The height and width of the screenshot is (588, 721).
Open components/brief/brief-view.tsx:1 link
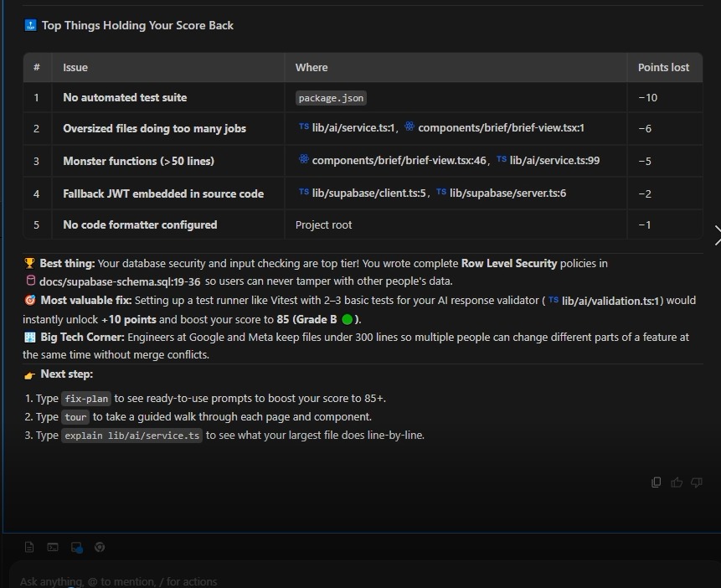[x=494, y=128]
